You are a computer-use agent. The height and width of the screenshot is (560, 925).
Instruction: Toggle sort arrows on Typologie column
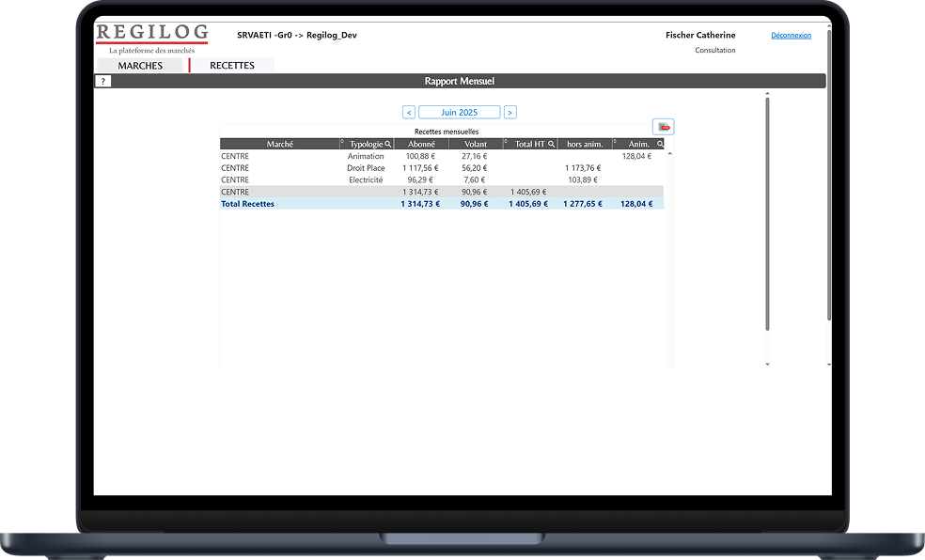click(x=342, y=143)
